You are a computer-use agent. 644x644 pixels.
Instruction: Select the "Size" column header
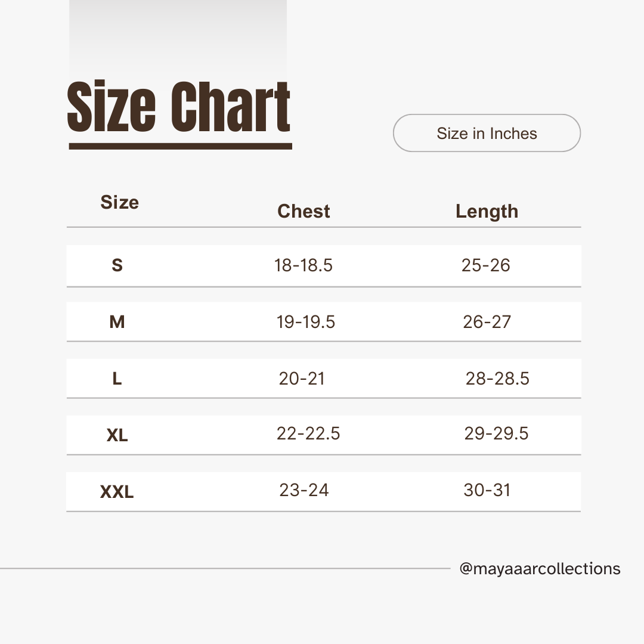[x=119, y=203]
